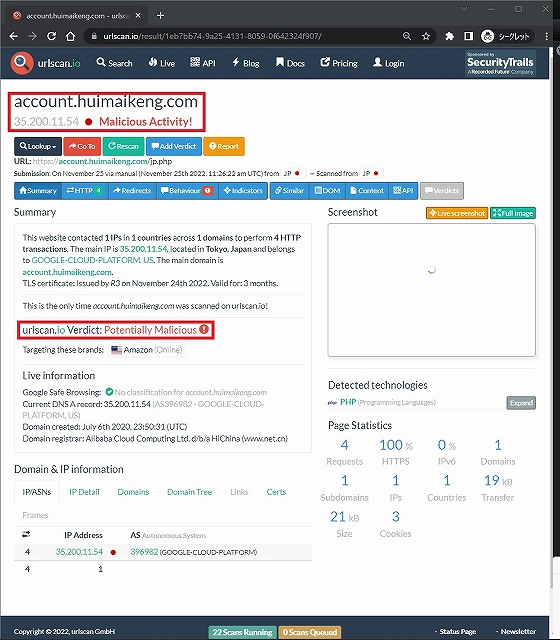Click the GOOGLE-CLOUD-PLATFORM, US link

point(93,260)
